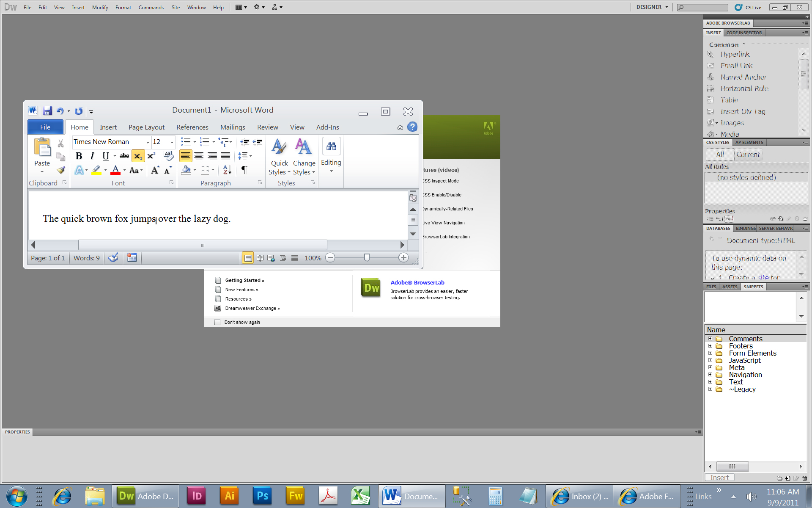Click CS Live button
Image resolution: width=812 pixels, height=508 pixels.
[748, 7]
